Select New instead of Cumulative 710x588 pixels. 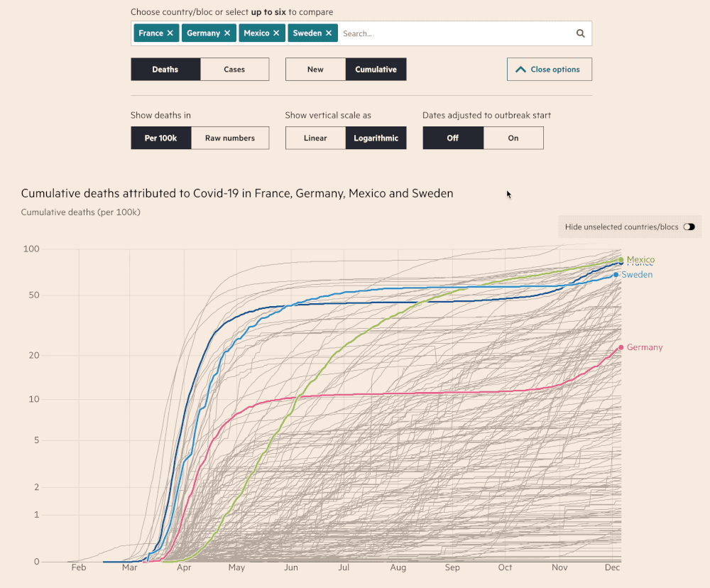coord(315,69)
